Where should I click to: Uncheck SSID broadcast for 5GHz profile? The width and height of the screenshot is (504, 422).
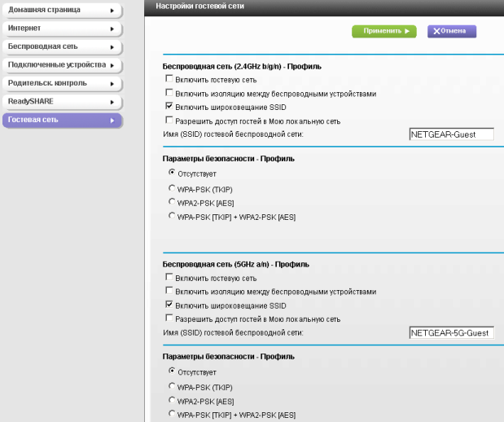point(169,304)
